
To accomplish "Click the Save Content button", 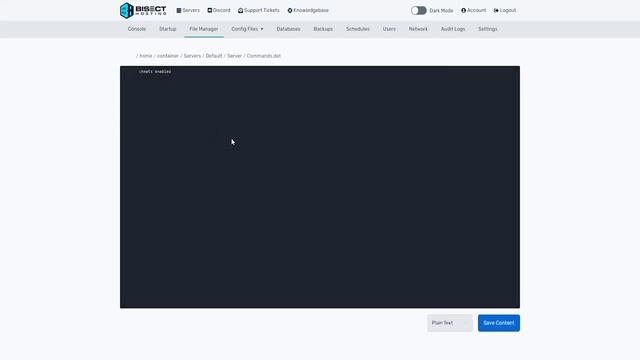I will 499,323.
